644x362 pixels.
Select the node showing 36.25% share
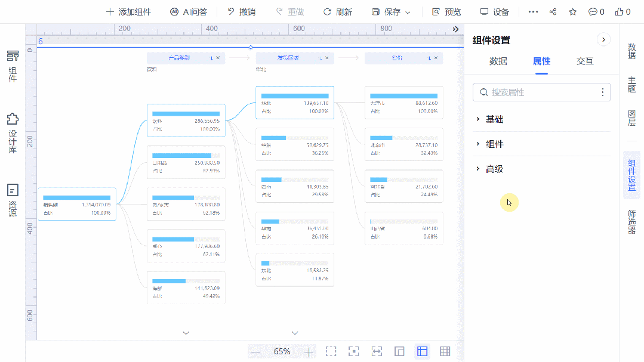point(295,144)
